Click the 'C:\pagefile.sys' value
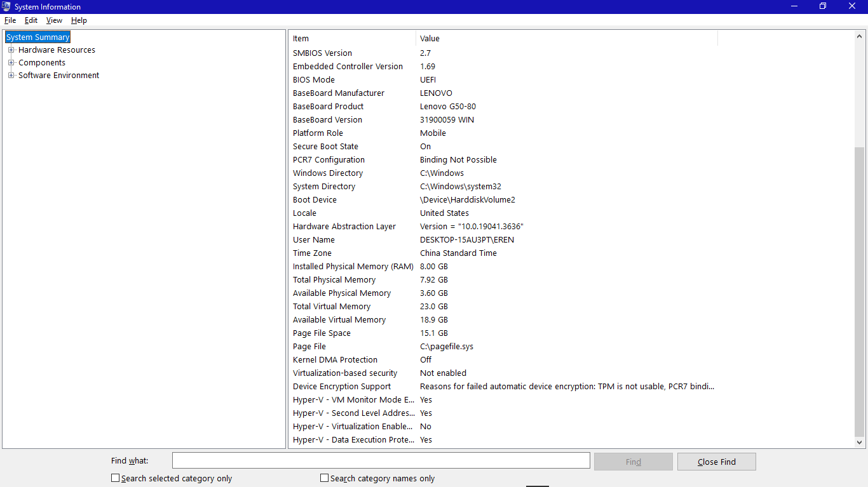 (447, 347)
